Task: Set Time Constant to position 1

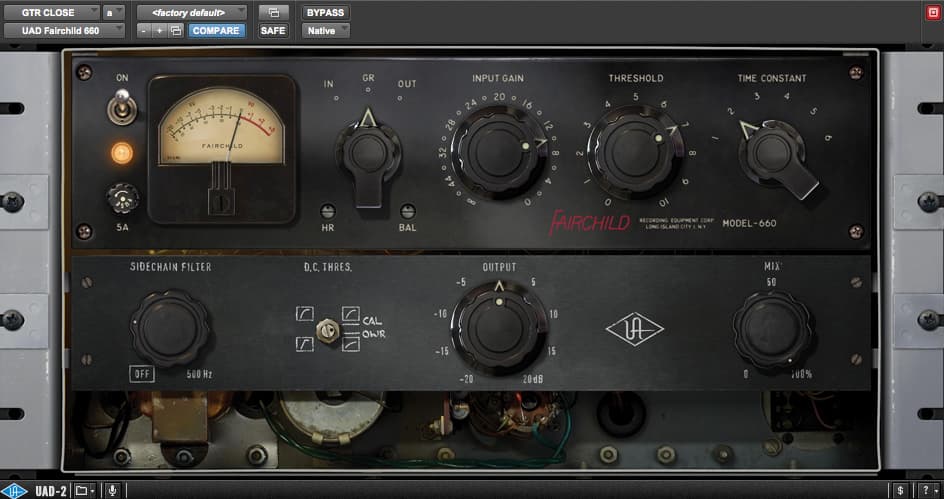Action: (x=716, y=139)
